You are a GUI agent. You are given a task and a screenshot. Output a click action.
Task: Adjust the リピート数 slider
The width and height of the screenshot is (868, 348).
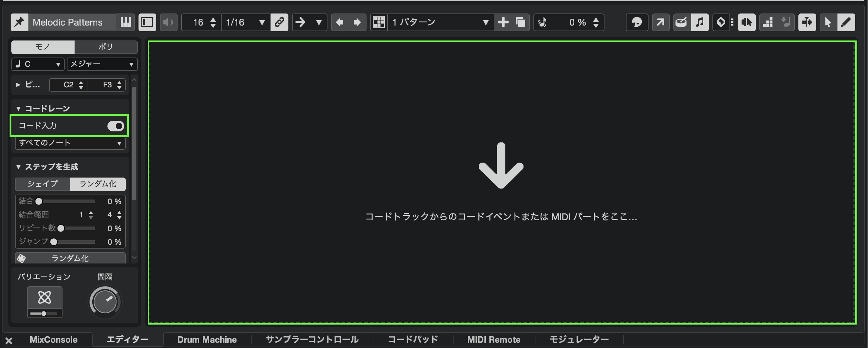tap(77, 228)
